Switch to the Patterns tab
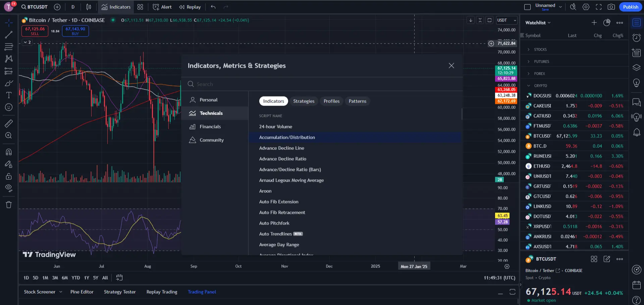 click(x=358, y=101)
